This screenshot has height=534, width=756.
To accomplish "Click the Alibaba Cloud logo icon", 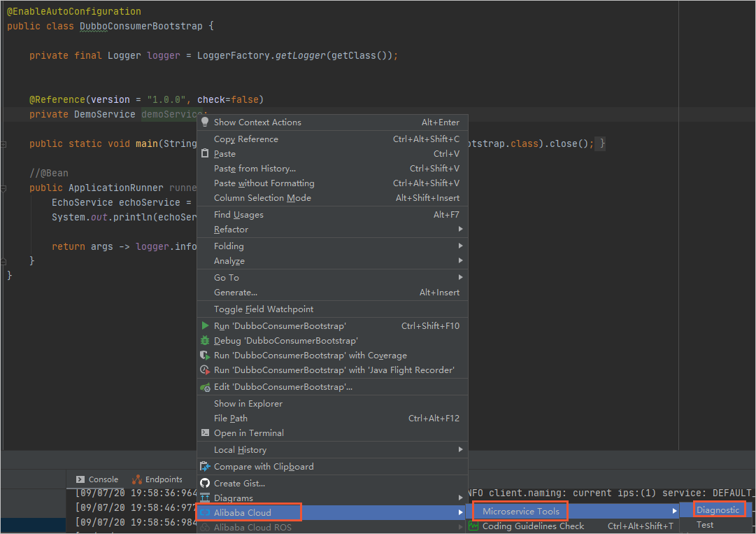I will click(x=205, y=512).
